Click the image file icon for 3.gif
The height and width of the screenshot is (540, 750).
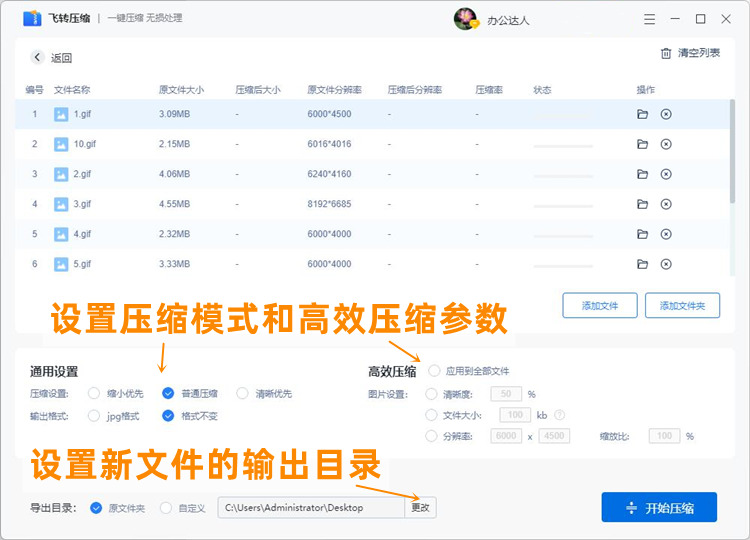pyautogui.click(x=61, y=204)
